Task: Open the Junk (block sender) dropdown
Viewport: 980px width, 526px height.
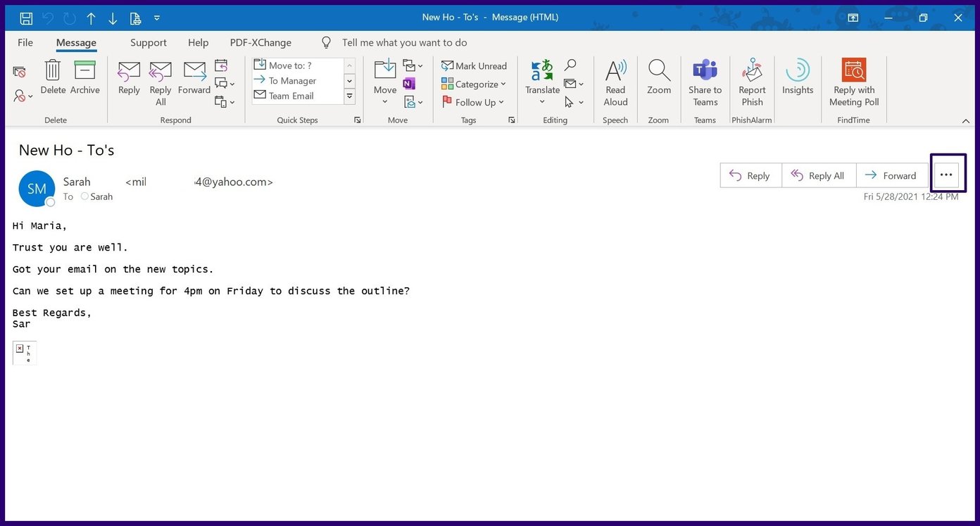Action: [x=23, y=96]
